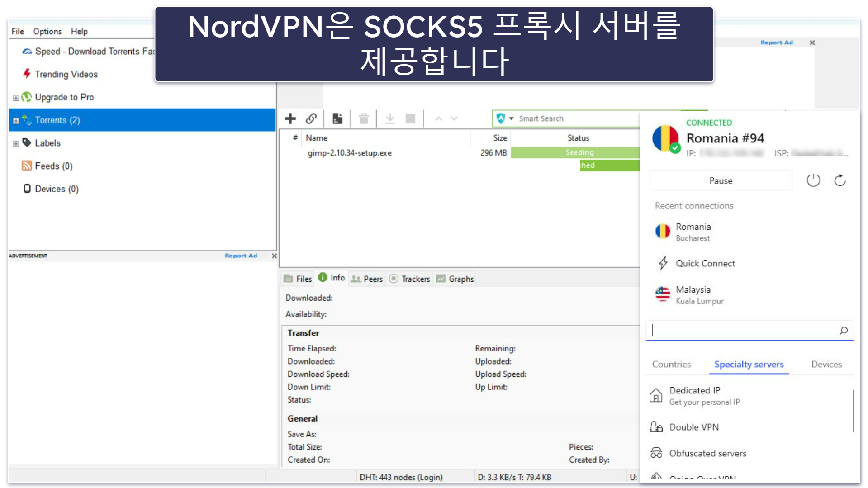Reconnect VPN with refresh icon
This screenshot has height=488, width=868.
pos(840,180)
